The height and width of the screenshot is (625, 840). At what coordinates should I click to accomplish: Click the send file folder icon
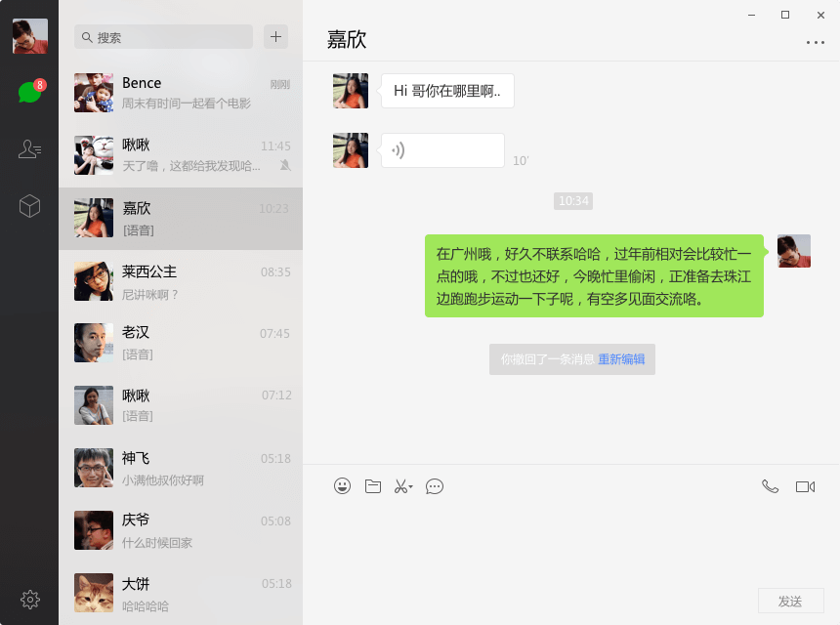click(x=373, y=485)
